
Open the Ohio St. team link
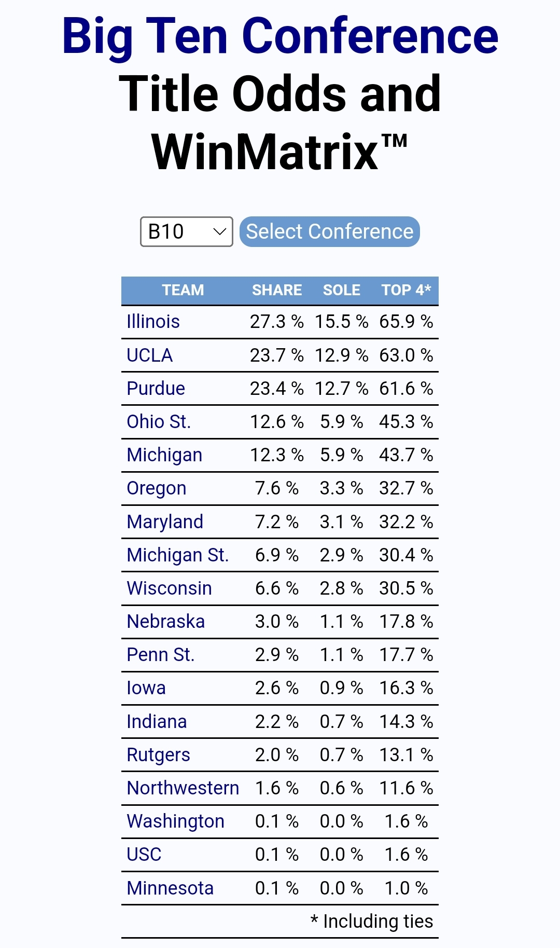(159, 422)
